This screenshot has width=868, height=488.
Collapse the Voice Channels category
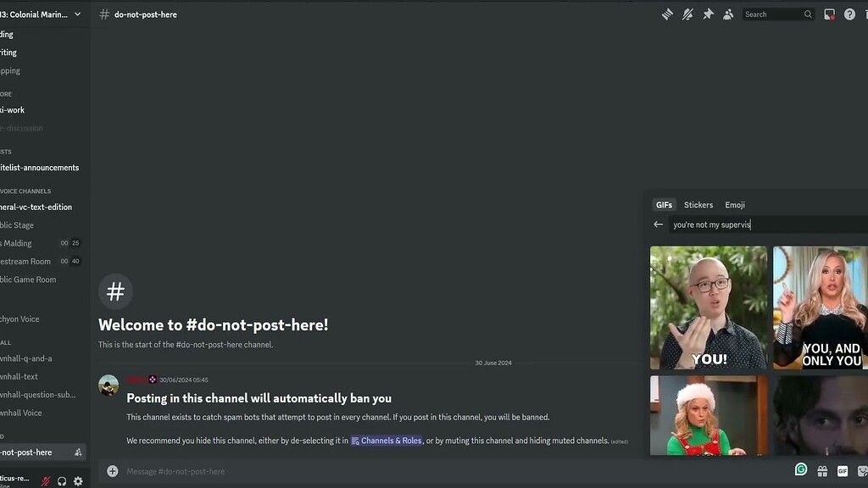click(x=25, y=191)
